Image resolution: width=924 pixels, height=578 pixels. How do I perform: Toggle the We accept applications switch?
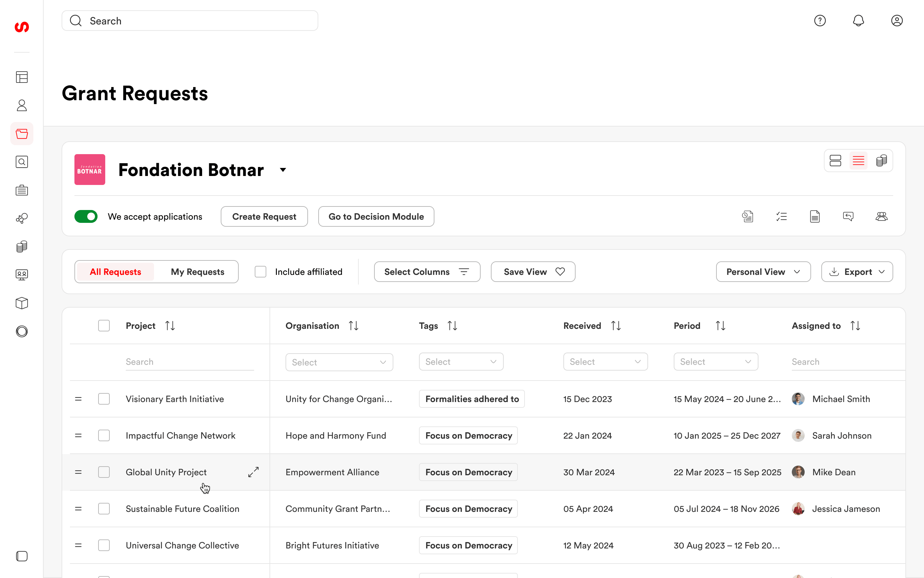pos(86,217)
